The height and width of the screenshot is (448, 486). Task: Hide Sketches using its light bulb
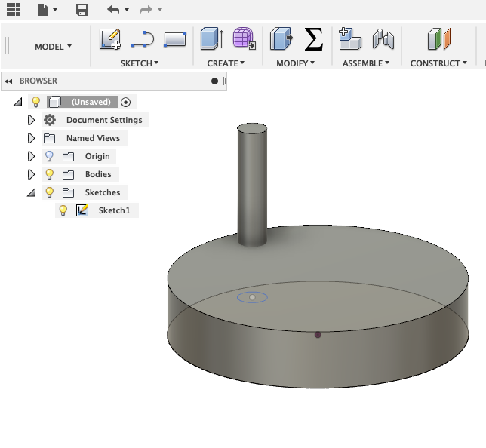tap(49, 192)
